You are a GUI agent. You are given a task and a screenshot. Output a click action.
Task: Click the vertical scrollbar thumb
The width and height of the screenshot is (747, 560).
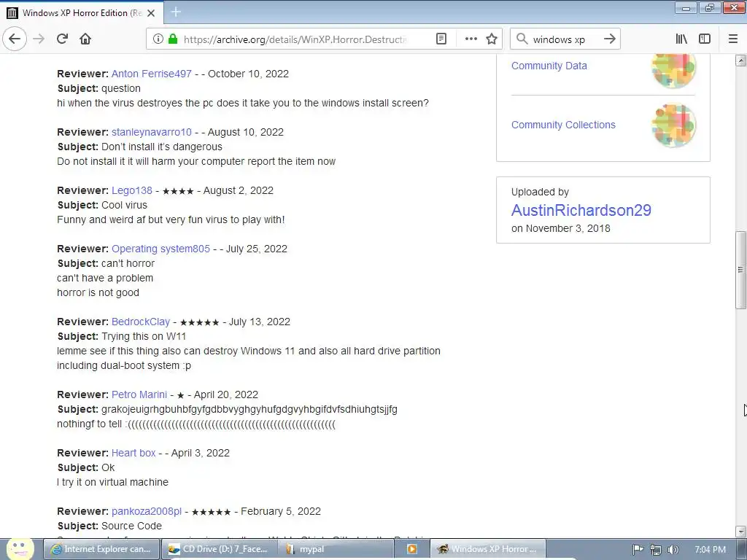(740, 270)
